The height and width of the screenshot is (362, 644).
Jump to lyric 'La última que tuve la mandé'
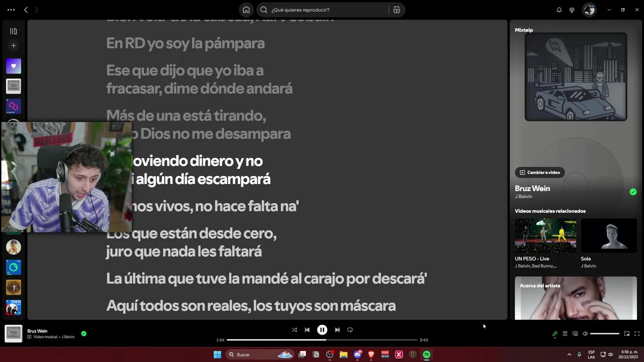tap(266, 279)
